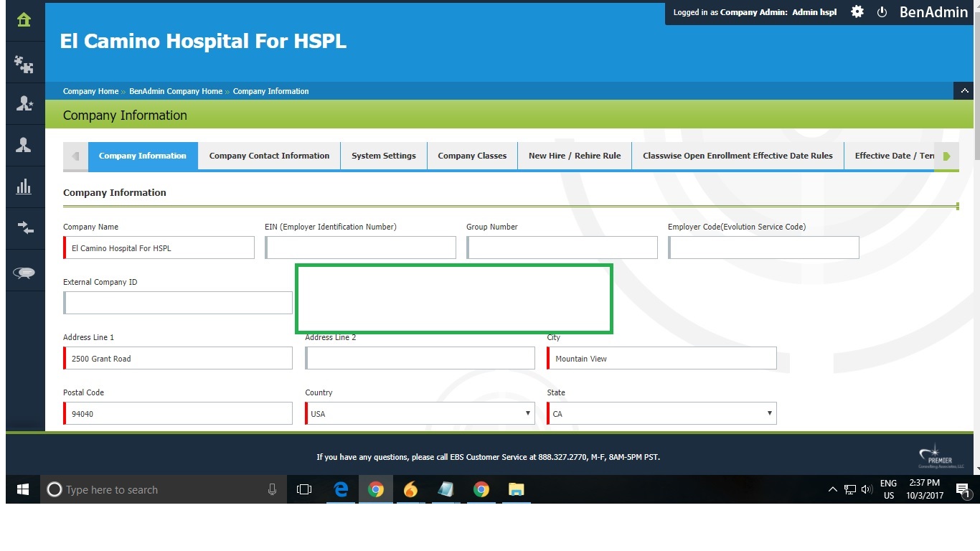The height and width of the screenshot is (551, 980).
Task: Open the System Settings tab
Action: point(384,156)
